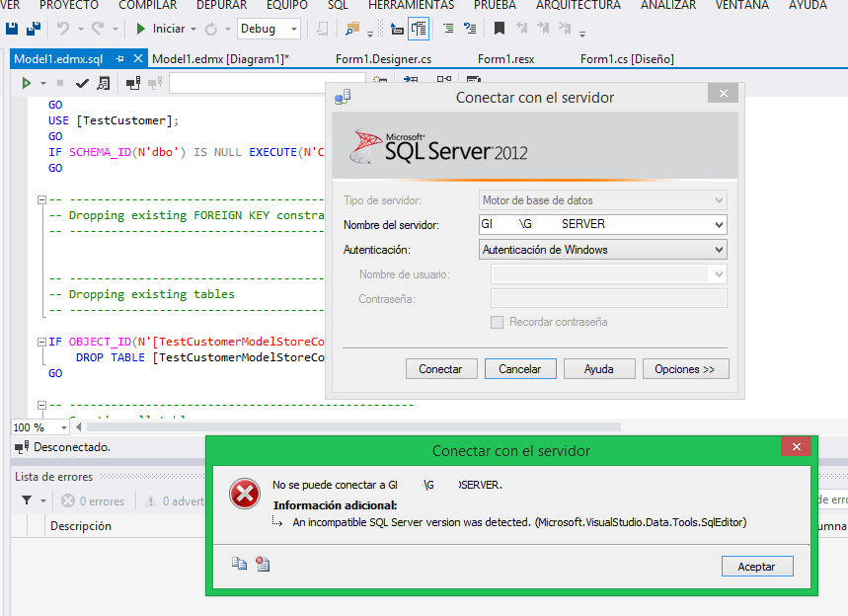
Task: Click the filter funnel icon in Lista de errores
Action: pyautogui.click(x=27, y=500)
